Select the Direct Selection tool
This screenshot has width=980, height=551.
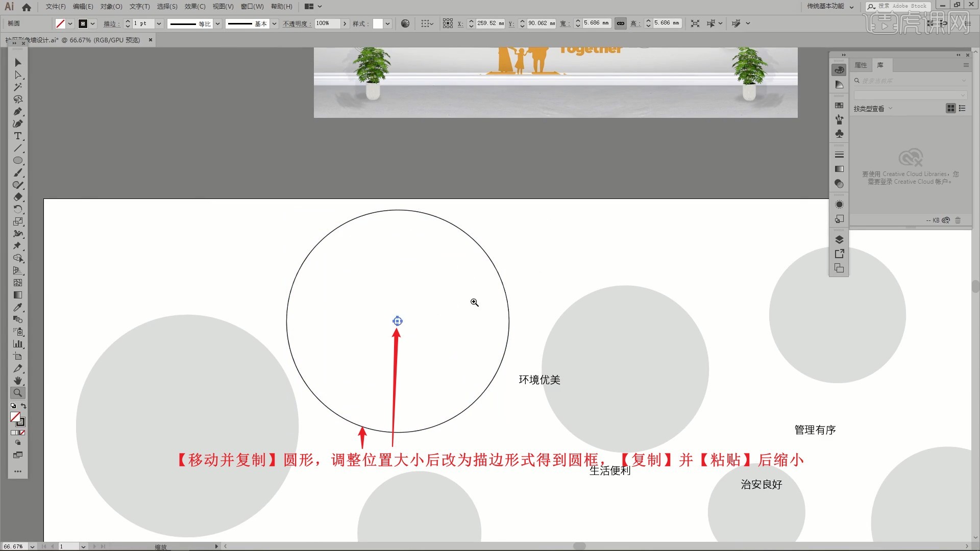pyautogui.click(x=18, y=75)
